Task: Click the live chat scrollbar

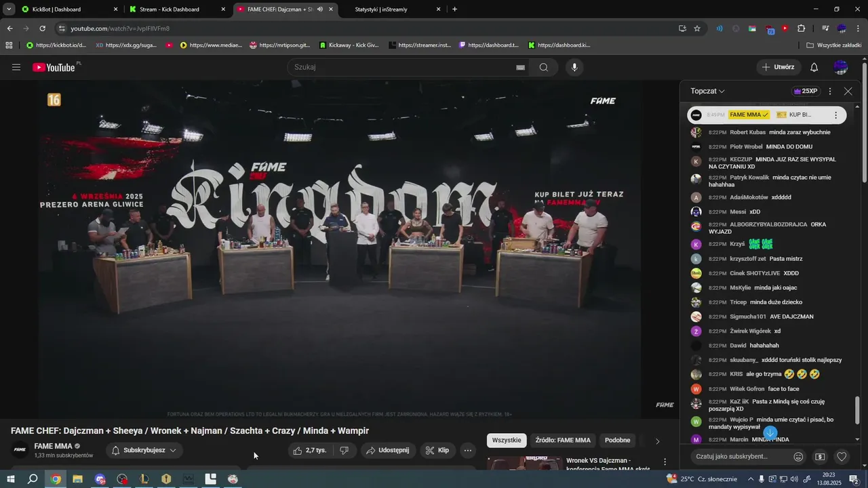Action: point(857,411)
